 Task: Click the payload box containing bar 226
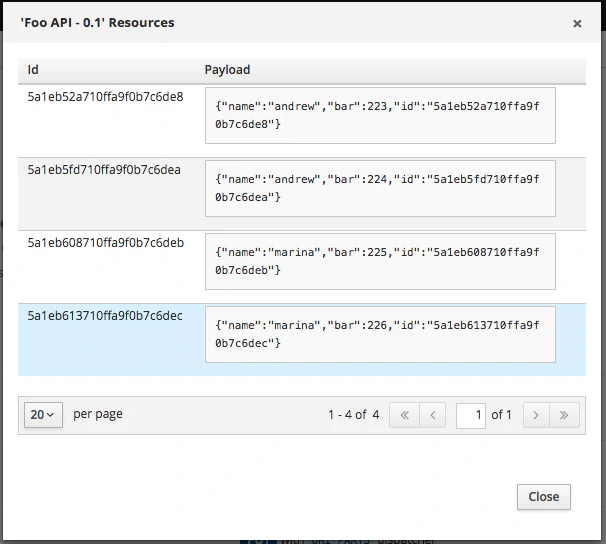pyautogui.click(x=379, y=335)
